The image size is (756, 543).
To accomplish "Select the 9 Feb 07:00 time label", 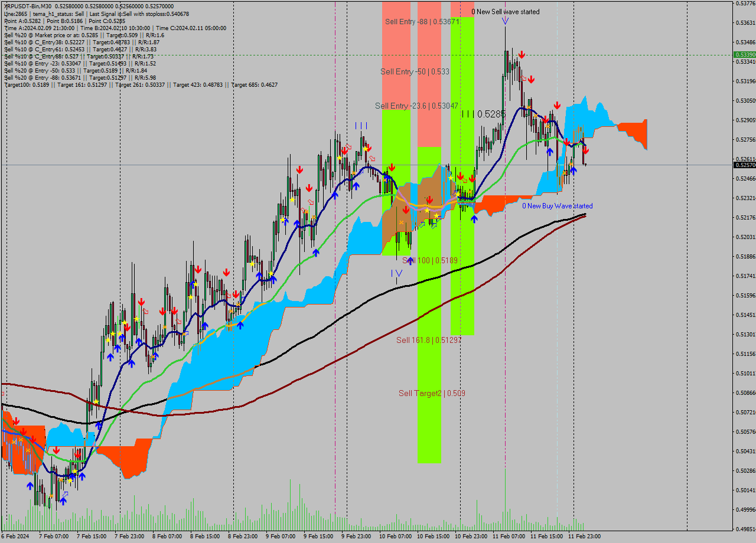I will [x=281, y=537].
